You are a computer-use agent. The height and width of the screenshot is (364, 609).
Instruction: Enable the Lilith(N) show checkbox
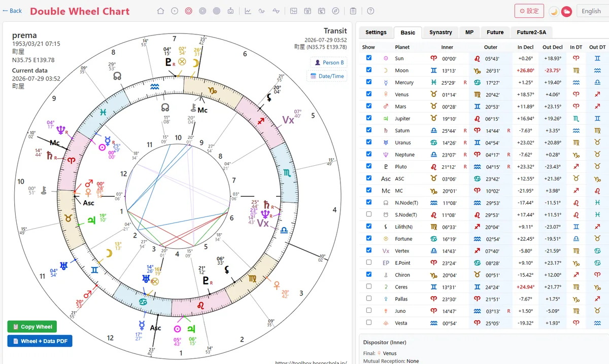(369, 227)
